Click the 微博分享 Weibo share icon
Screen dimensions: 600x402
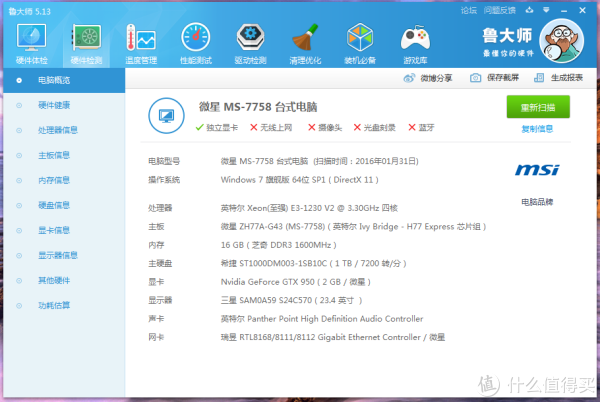[x=409, y=78]
